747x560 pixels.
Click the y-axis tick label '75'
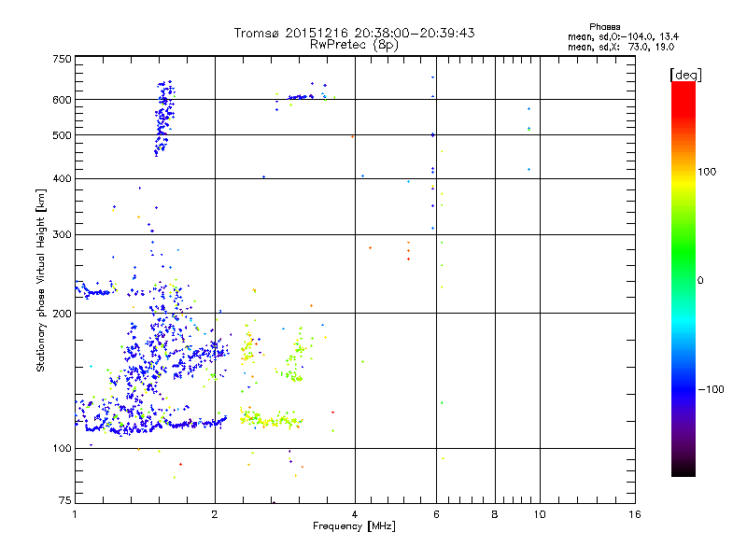coord(65,500)
